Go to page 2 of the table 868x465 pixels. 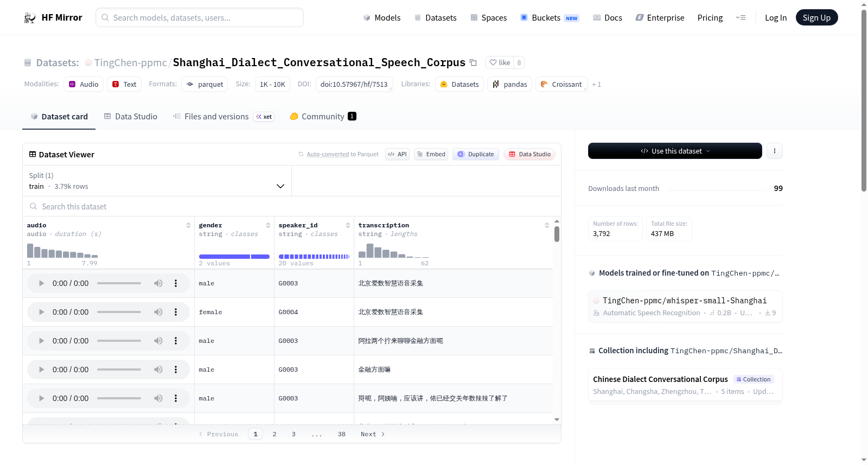275,434
